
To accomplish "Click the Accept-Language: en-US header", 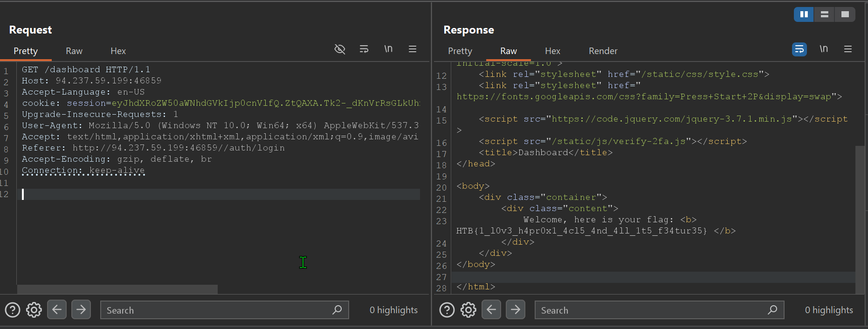I will point(83,92).
